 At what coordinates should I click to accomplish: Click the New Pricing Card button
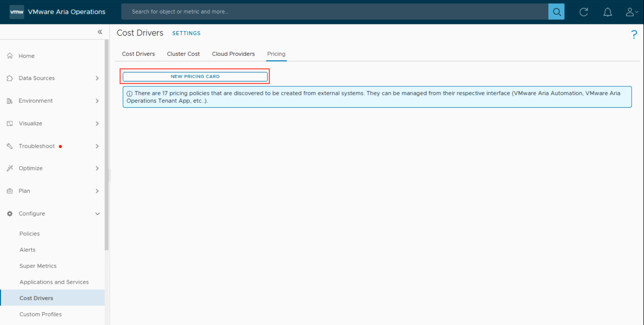195,77
